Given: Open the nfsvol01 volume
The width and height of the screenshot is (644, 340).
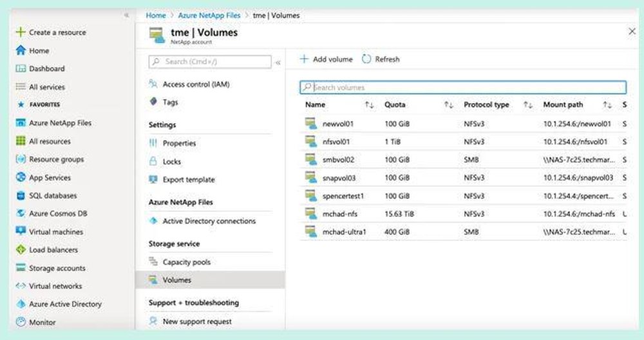Looking at the screenshot, I should point(336,142).
